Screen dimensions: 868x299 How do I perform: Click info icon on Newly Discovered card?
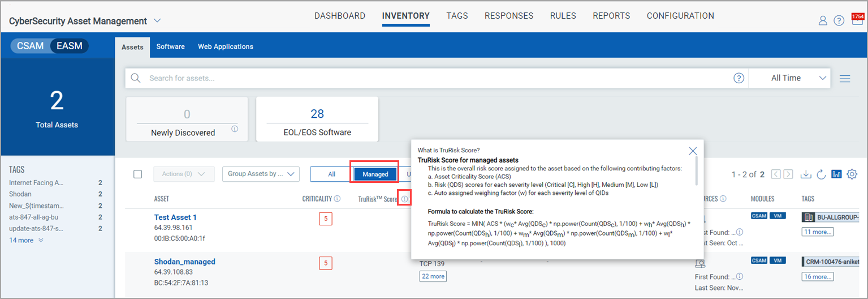click(235, 129)
